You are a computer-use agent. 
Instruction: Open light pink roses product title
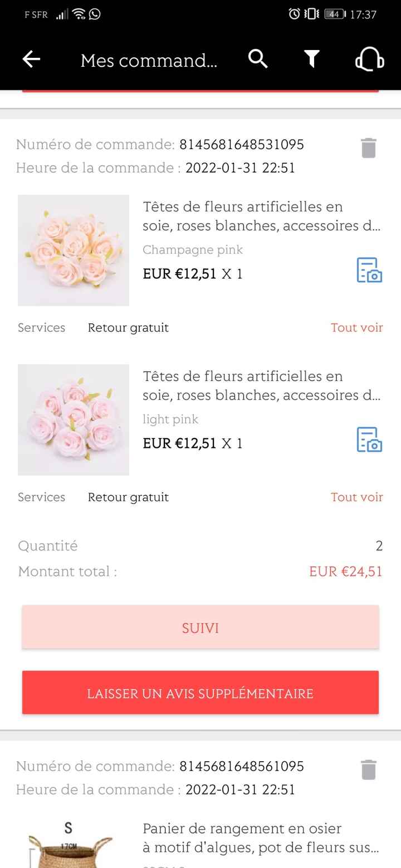(262, 386)
